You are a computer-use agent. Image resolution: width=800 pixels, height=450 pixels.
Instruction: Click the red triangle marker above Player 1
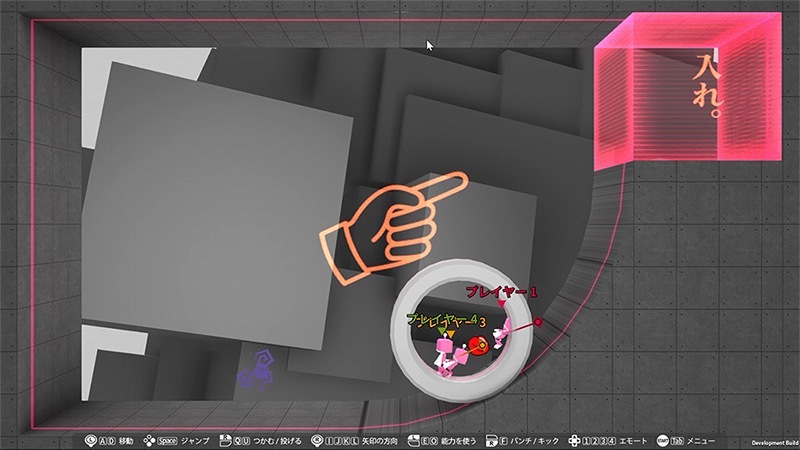tap(501, 304)
